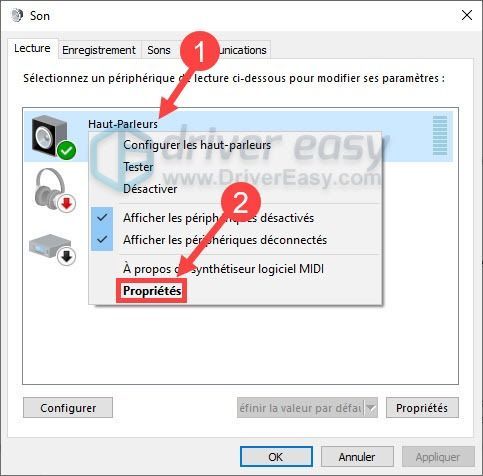This screenshot has height=476, width=483.
Task: Click Définir la valeur par défaut button
Action: [301, 408]
